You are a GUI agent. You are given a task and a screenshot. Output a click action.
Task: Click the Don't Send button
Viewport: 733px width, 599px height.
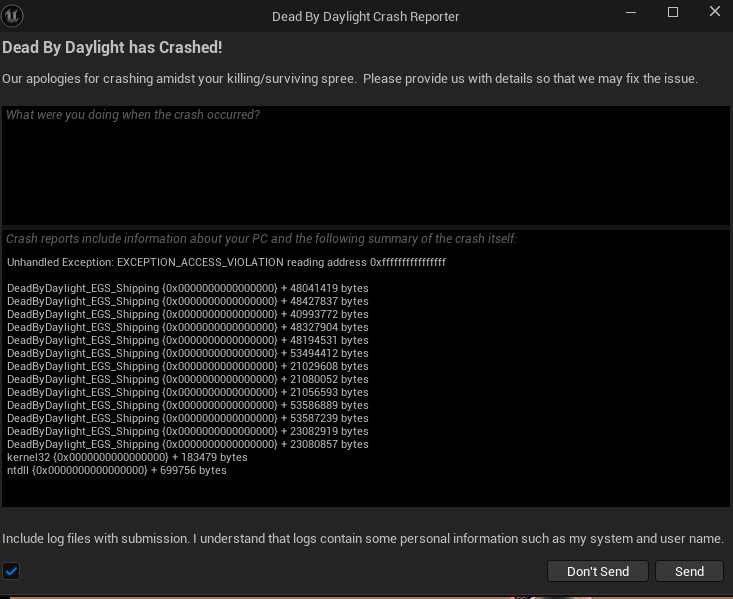[598, 571]
